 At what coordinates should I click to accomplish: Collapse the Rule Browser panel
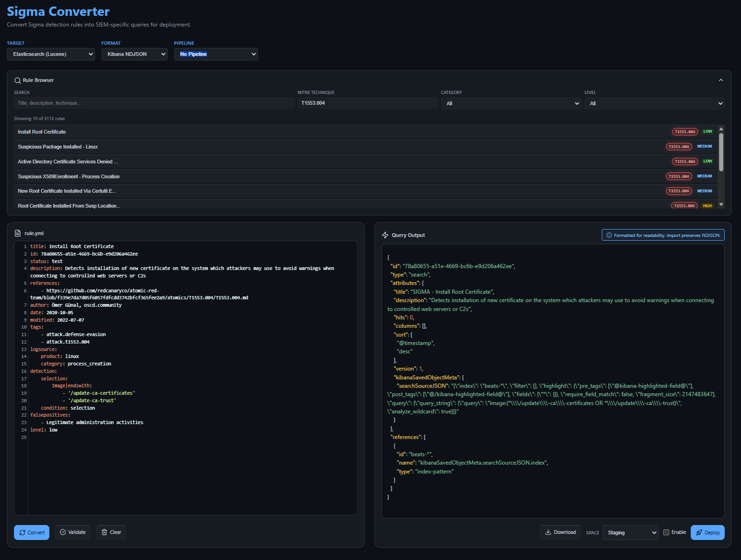(721, 80)
